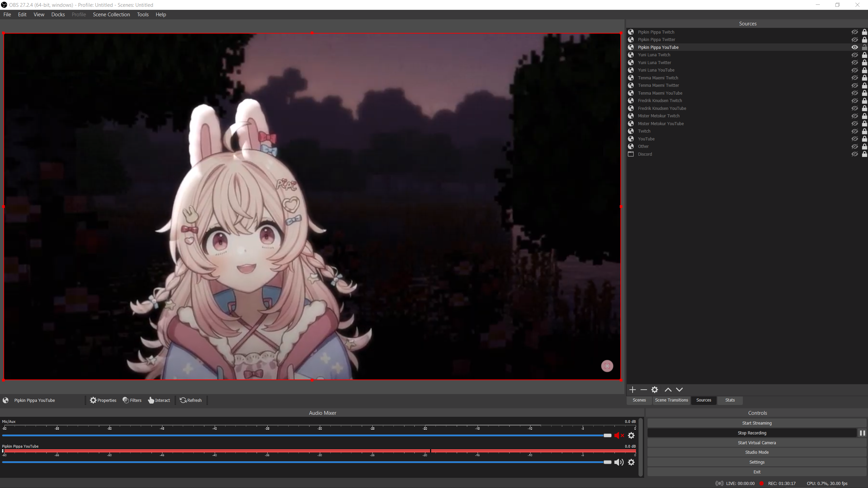Select Tenma Maemi Twitter source row
The image size is (868, 488).
(747, 85)
